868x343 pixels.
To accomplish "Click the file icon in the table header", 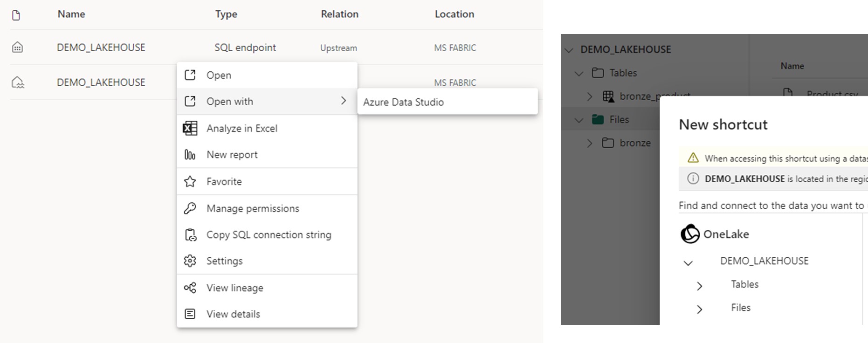I will pyautogui.click(x=16, y=15).
